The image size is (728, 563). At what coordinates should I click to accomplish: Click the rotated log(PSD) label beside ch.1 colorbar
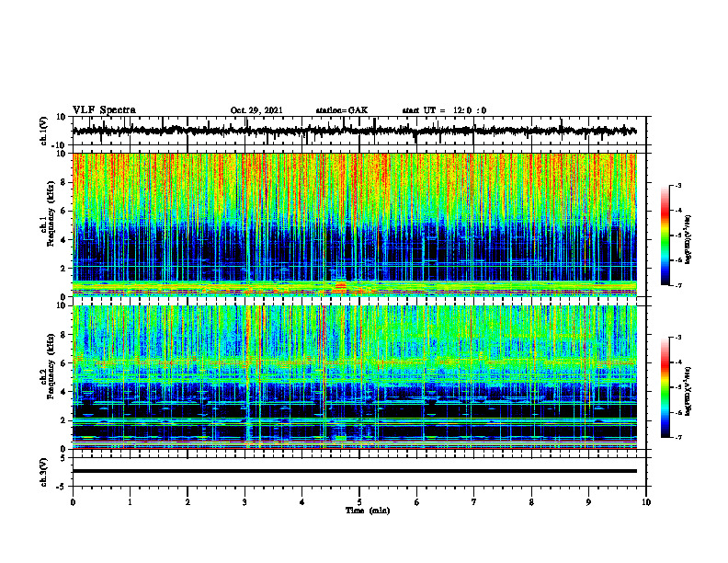[688, 240]
